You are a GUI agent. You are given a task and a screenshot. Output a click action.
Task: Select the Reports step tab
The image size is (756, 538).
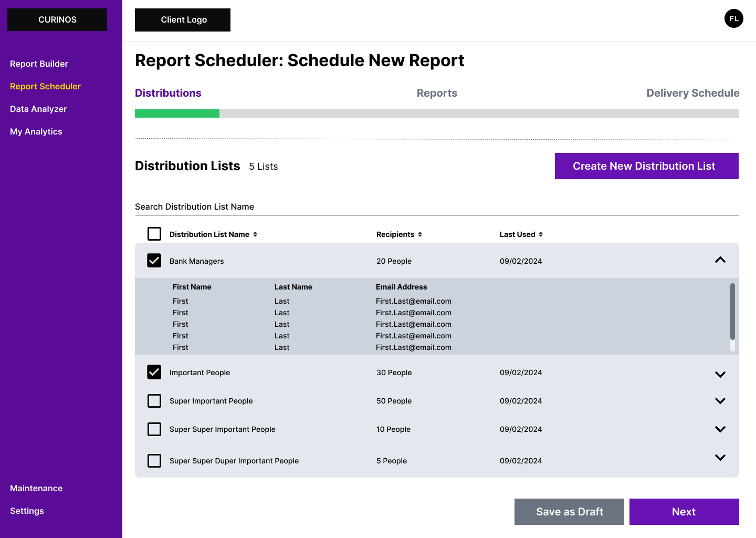pos(437,93)
